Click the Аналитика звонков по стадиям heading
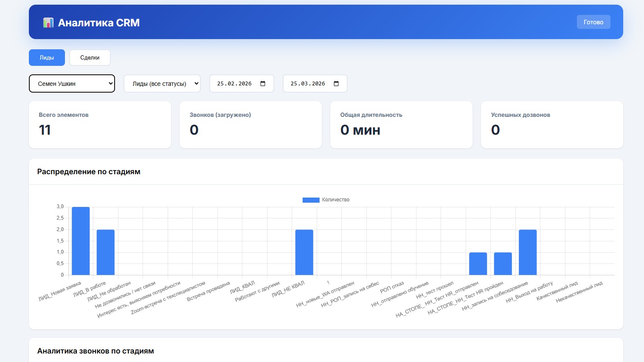The width and height of the screenshot is (644, 362). 96,351
